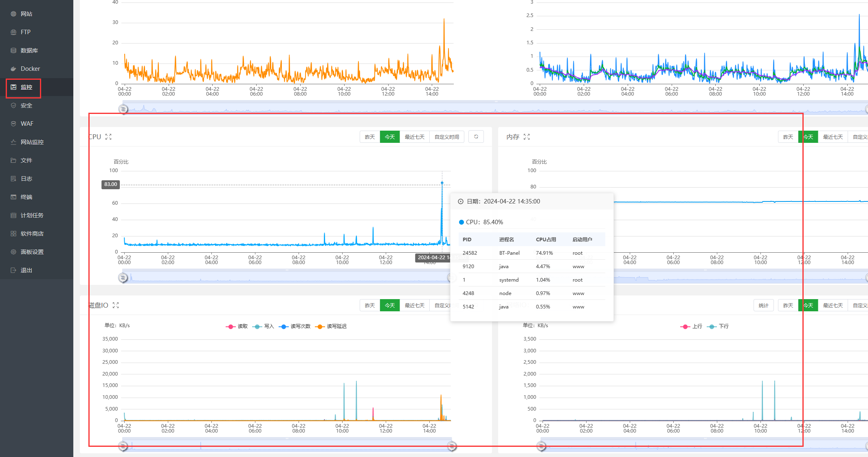The image size is (868, 457).
Task: Click 昨天 in the network panel
Action: click(x=788, y=305)
